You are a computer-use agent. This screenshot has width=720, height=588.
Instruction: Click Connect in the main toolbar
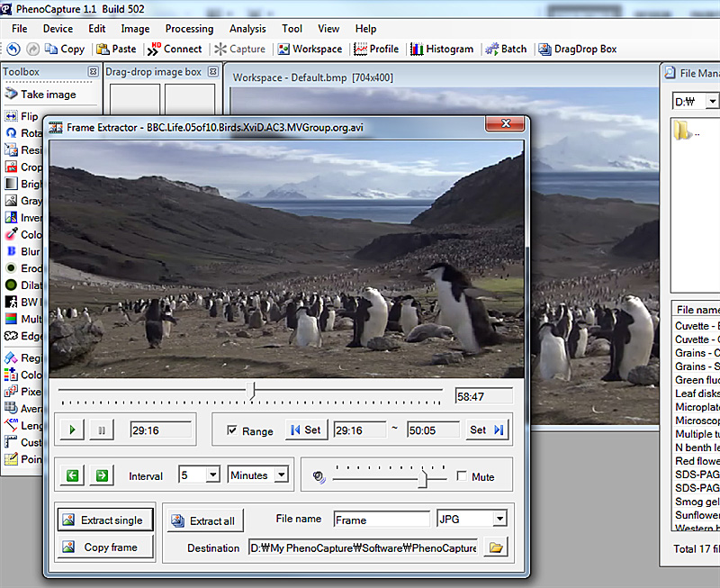[175, 49]
